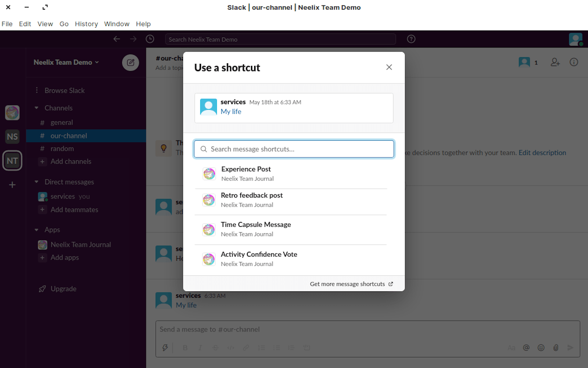Screen dimensions: 588x368
Task: Open the View menu
Action: [x=45, y=24]
